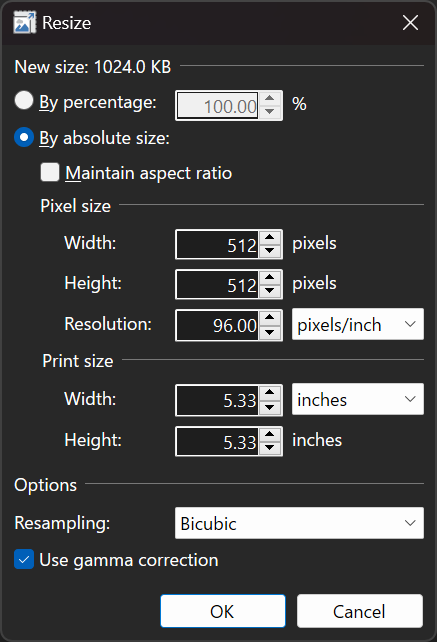Decrease print Height with down arrow
Viewport: 437px width, 642px height.
pos(269,448)
